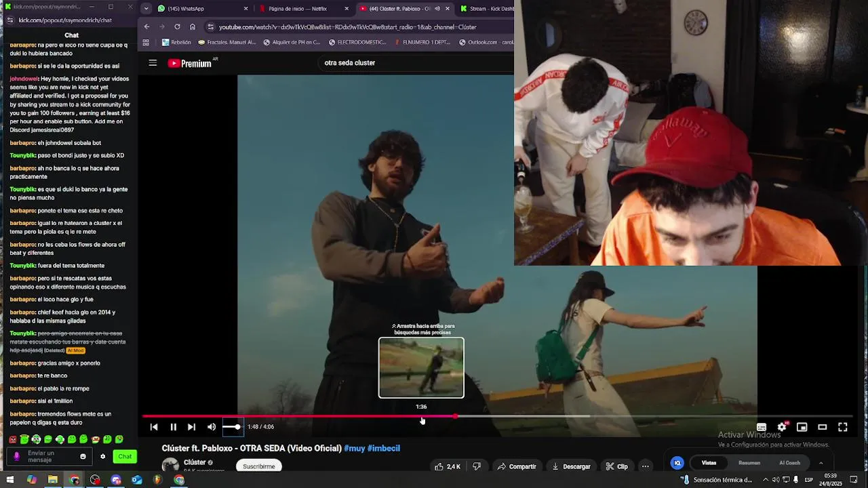The height and width of the screenshot is (488, 868).
Task: Create a Clip with scissors button
Action: pos(617,466)
